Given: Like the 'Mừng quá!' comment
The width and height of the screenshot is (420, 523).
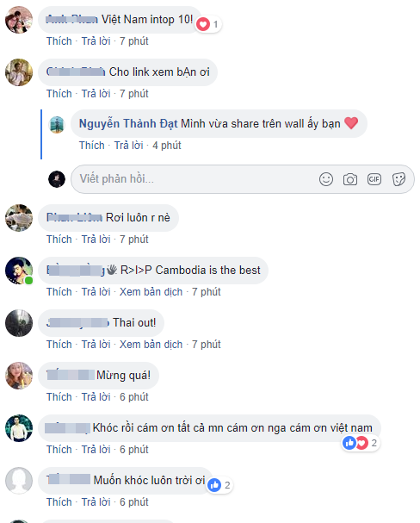Looking at the screenshot, I should tap(59, 397).
